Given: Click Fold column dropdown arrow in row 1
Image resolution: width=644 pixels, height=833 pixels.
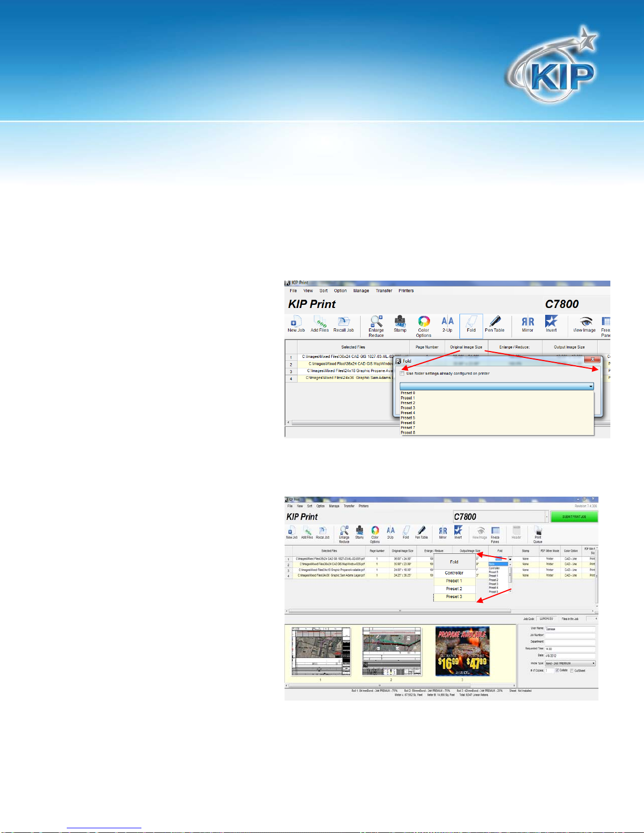Looking at the screenshot, I should coord(510,559).
